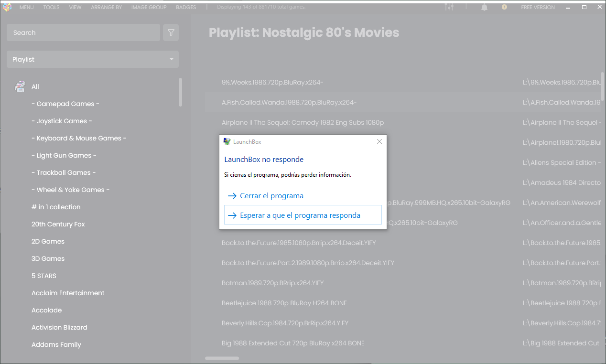606x364 pixels.
Task: Open the filter funnel button beside Search
Action: 171,32
